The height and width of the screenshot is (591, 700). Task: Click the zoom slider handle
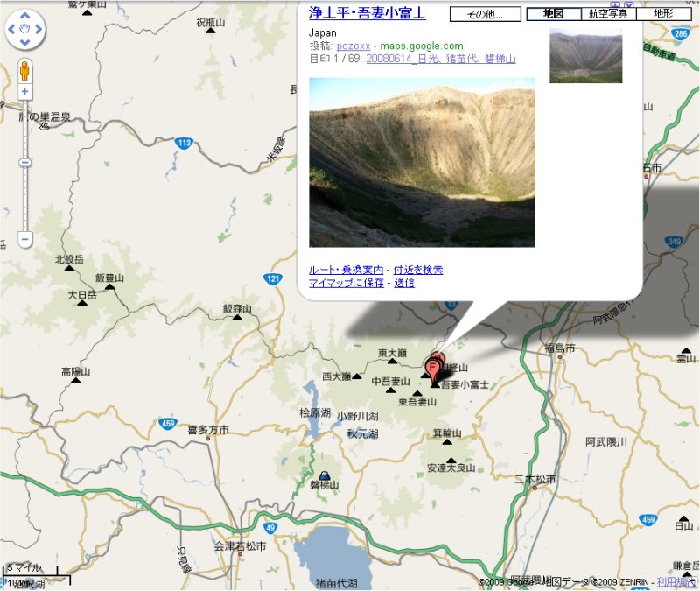25,163
